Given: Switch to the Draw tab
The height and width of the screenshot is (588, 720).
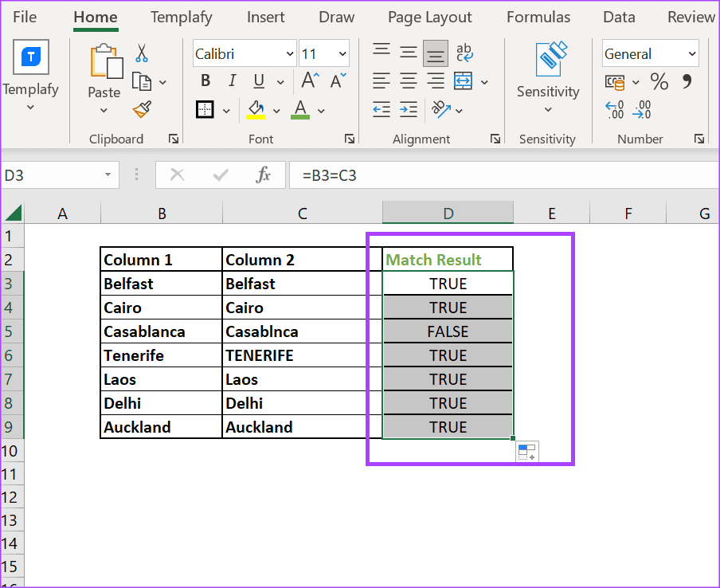Looking at the screenshot, I should (x=337, y=17).
